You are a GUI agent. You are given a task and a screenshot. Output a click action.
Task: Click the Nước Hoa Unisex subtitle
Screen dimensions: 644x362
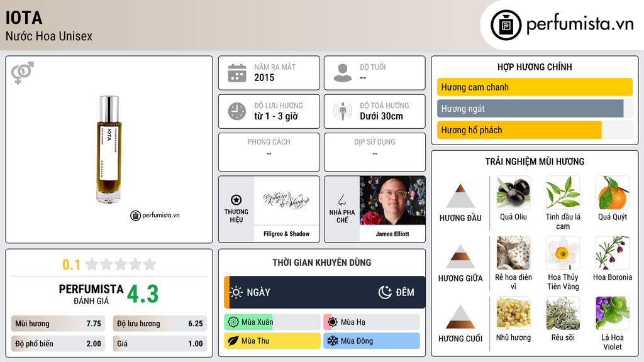click(49, 36)
